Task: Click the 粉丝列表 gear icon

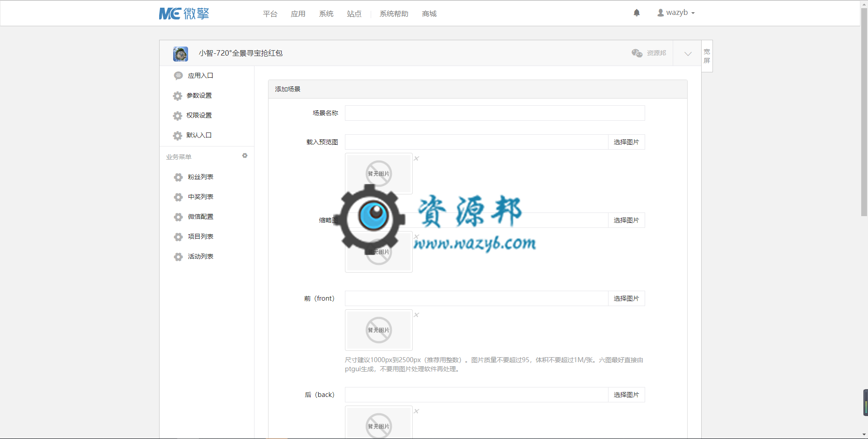Action: point(179,177)
